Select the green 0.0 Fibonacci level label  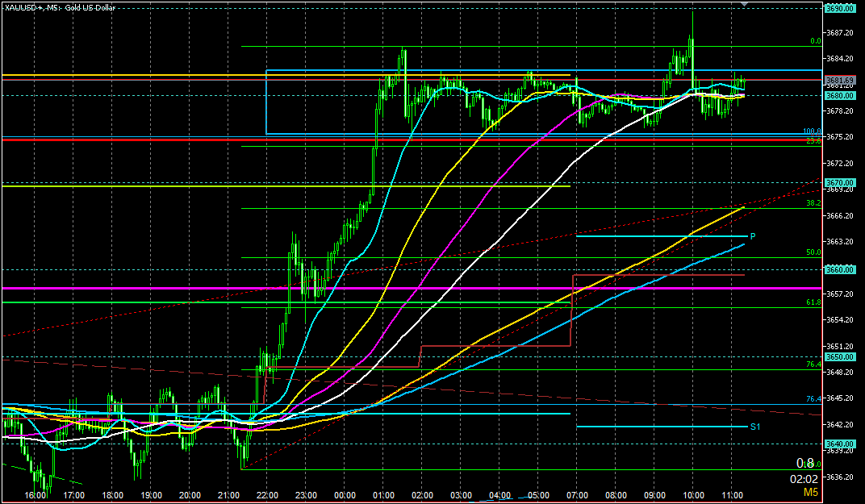click(x=815, y=41)
